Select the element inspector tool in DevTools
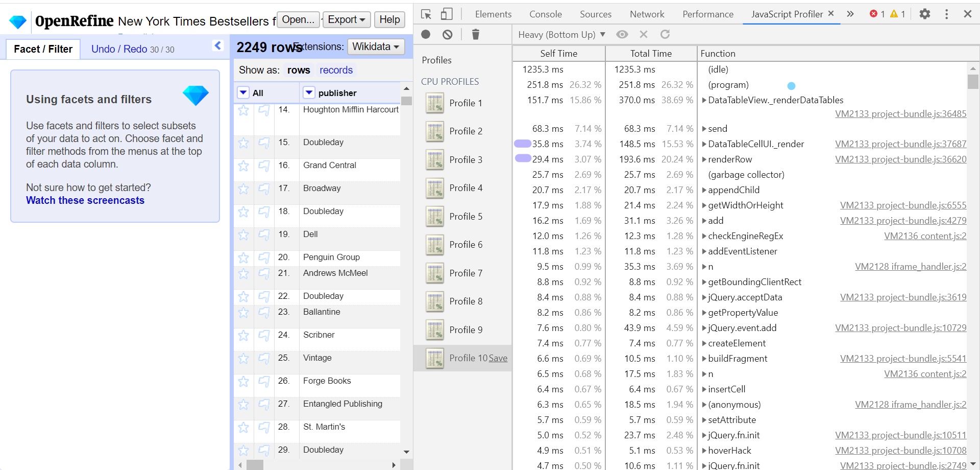Viewport: 980px width, 470px height. [426, 14]
